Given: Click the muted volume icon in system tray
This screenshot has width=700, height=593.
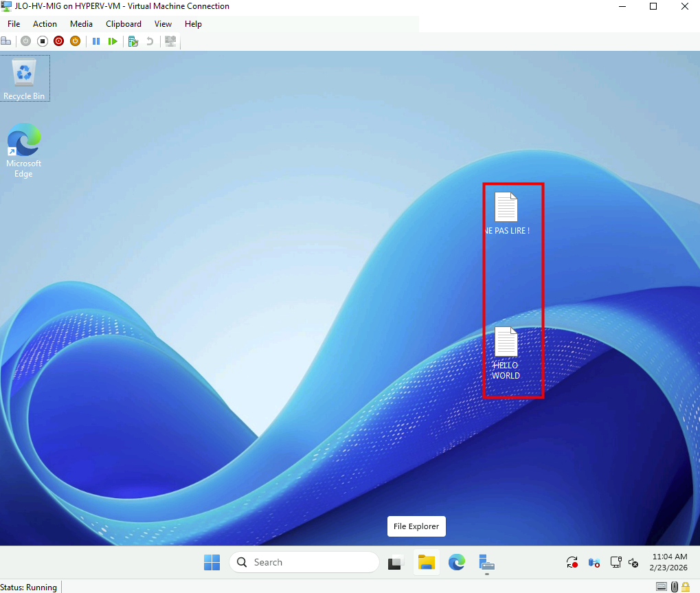Looking at the screenshot, I should [x=633, y=563].
